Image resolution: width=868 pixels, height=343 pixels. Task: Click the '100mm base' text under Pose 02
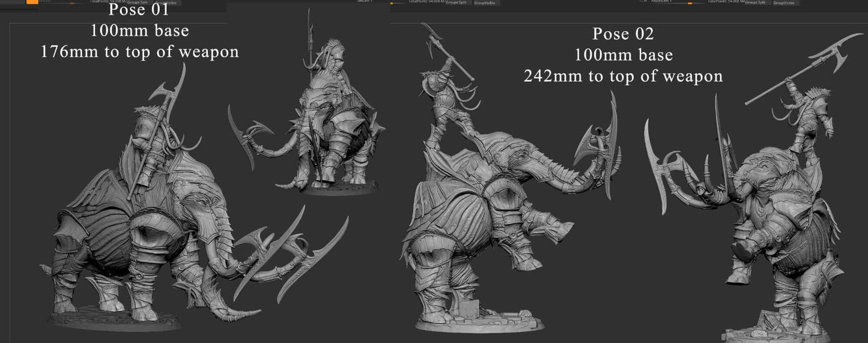(x=623, y=55)
